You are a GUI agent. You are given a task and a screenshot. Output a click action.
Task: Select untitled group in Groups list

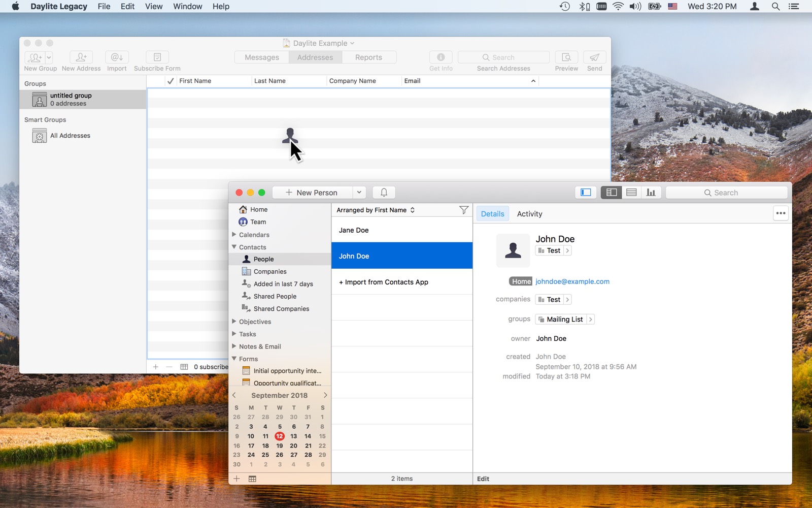click(83, 100)
